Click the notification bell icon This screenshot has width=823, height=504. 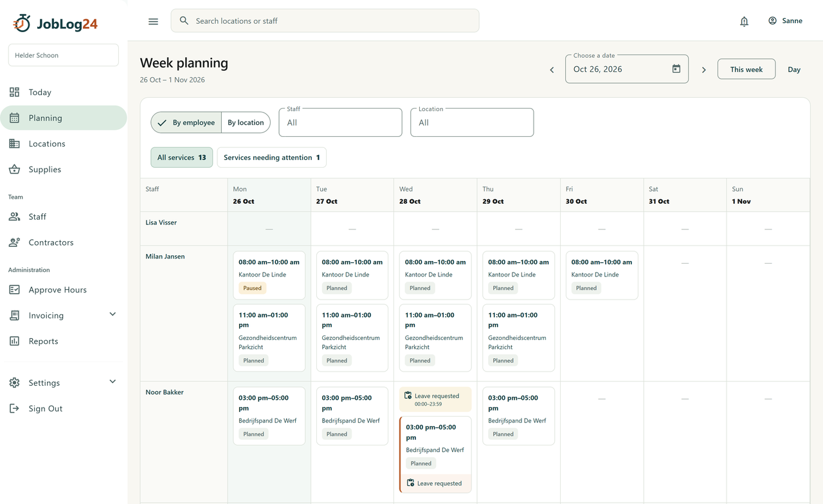click(744, 21)
